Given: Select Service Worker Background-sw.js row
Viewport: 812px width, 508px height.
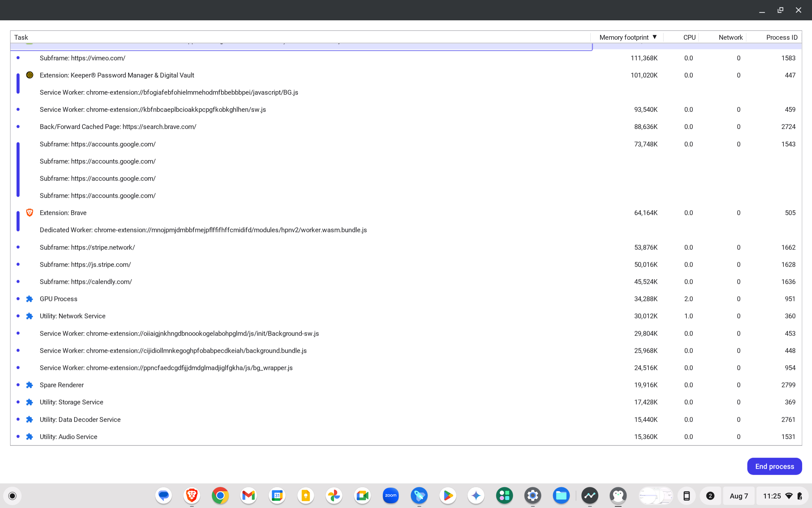Looking at the screenshot, I should point(406,333).
